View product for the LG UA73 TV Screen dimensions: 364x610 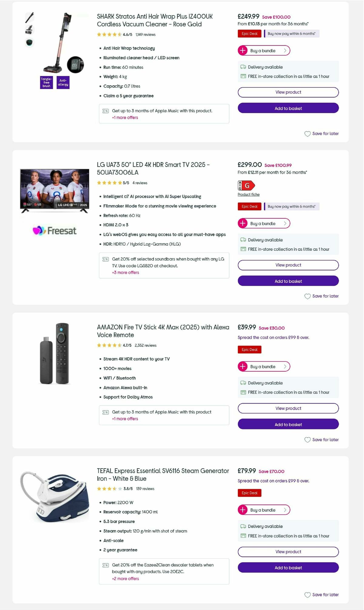pos(288,265)
